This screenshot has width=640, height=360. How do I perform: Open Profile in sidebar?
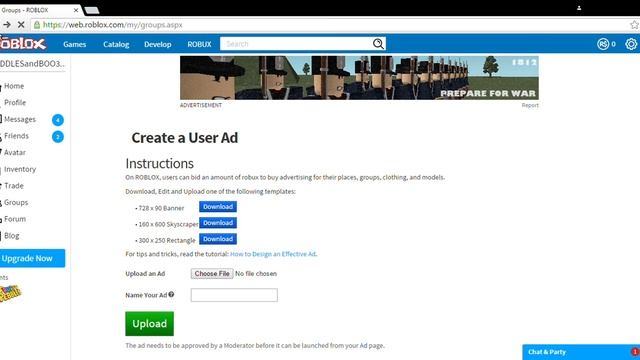(15, 102)
